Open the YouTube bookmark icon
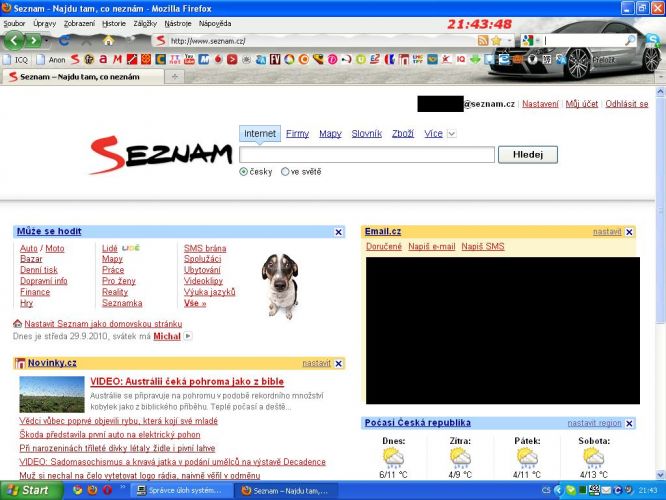 189,59
